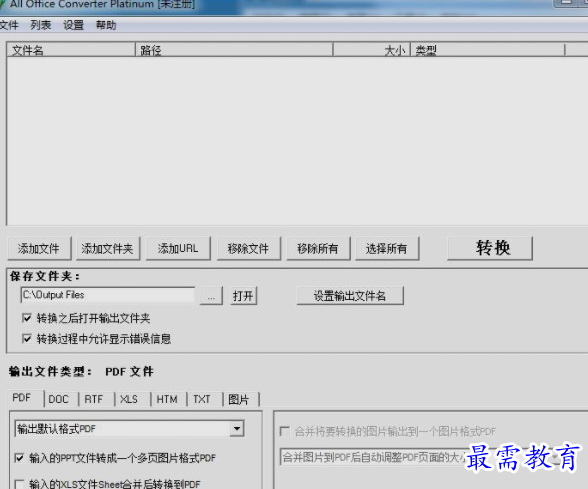Start conversion with the 转换 button
Screen dimensions: 588x489
[x=490, y=248]
